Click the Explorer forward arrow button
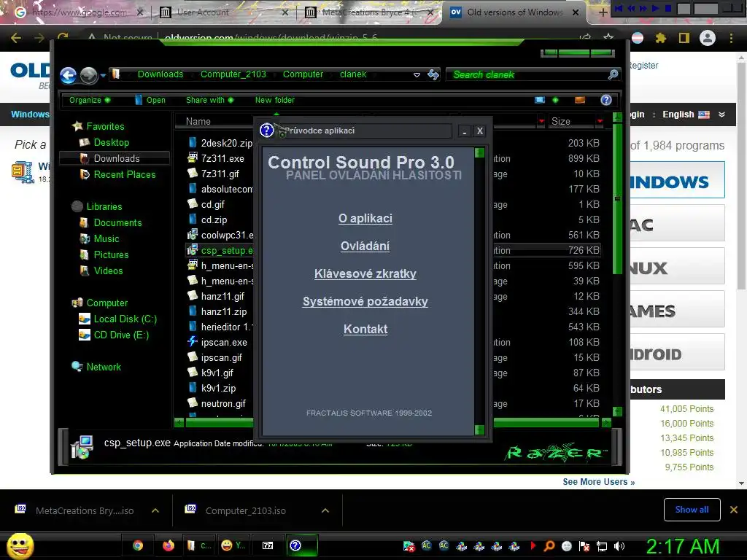The width and height of the screenshot is (747, 560). point(88,75)
